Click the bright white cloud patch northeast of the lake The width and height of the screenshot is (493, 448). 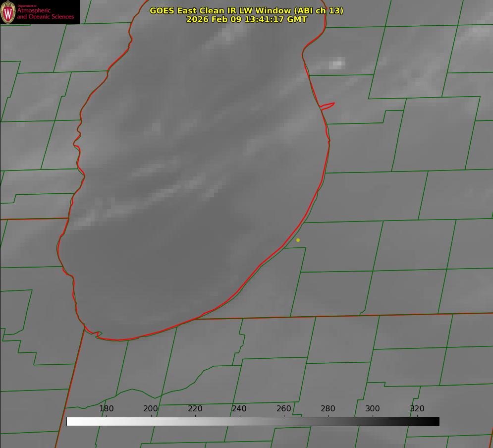[337, 63]
